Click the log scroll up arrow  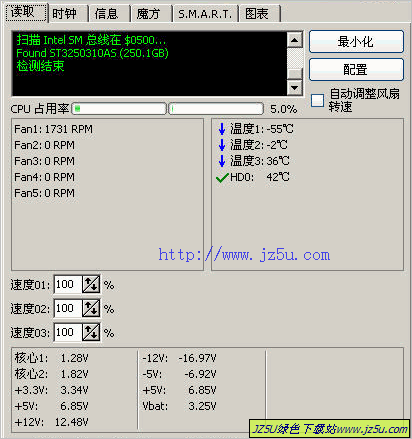(295, 40)
